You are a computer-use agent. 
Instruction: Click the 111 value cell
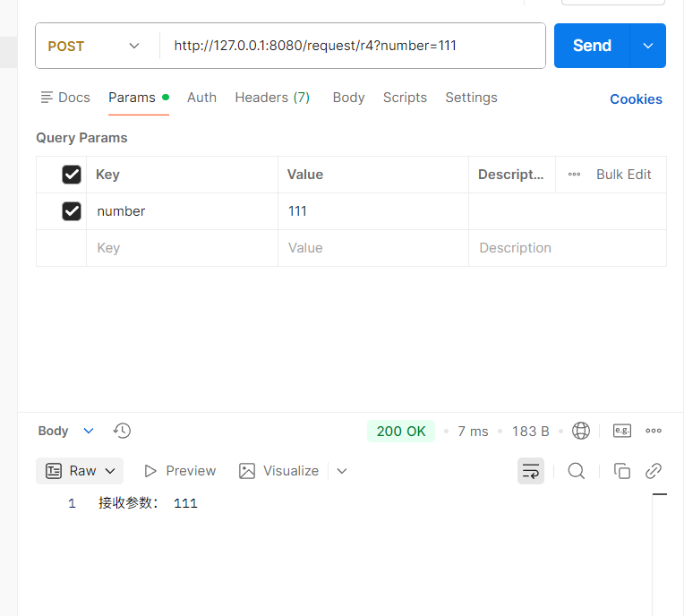click(x=373, y=211)
